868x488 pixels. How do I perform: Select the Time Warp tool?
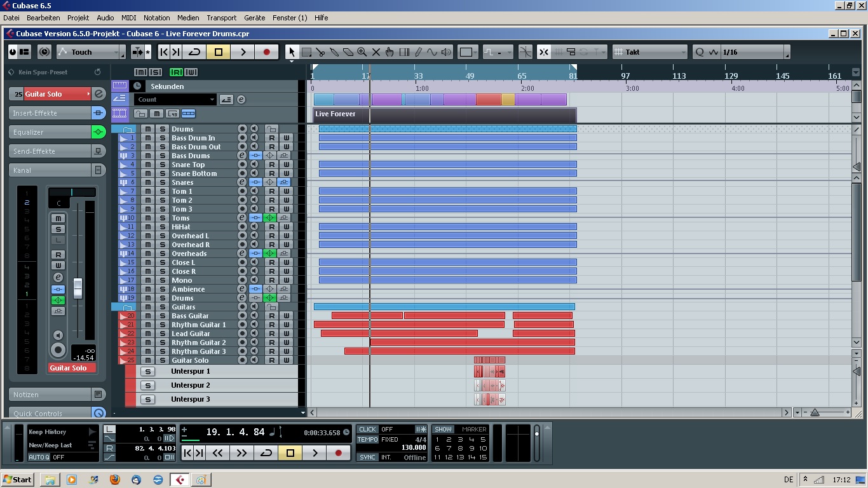pos(403,52)
